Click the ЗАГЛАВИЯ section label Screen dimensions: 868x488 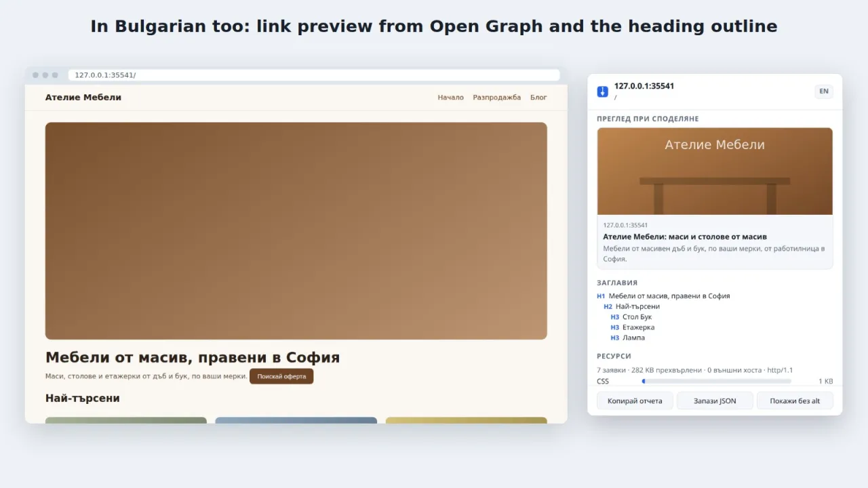[617, 283]
